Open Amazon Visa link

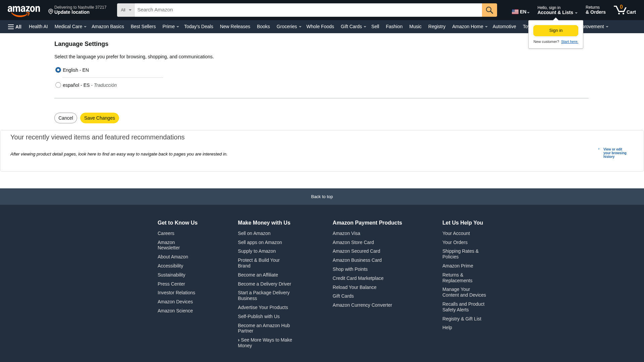click(x=346, y=233)
